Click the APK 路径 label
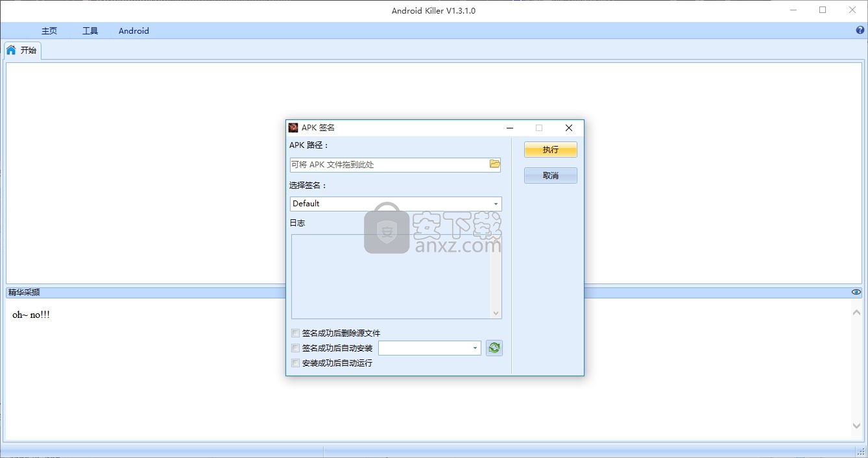868x458 pixels. coord(309,145)
